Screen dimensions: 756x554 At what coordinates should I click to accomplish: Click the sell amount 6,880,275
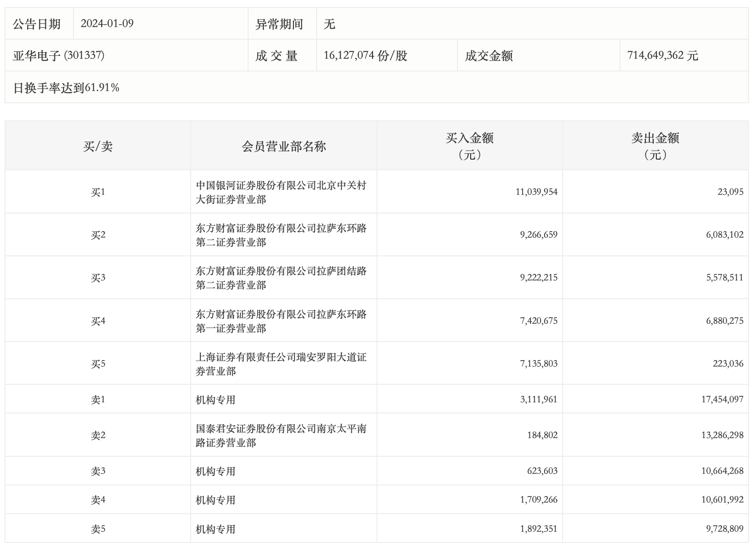pos(724,321)
